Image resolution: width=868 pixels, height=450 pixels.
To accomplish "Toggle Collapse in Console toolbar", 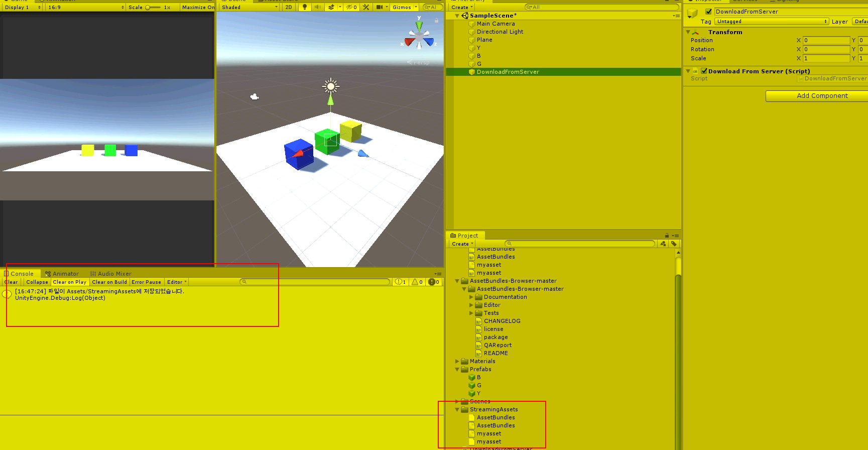I will click(x=37, y=282).
